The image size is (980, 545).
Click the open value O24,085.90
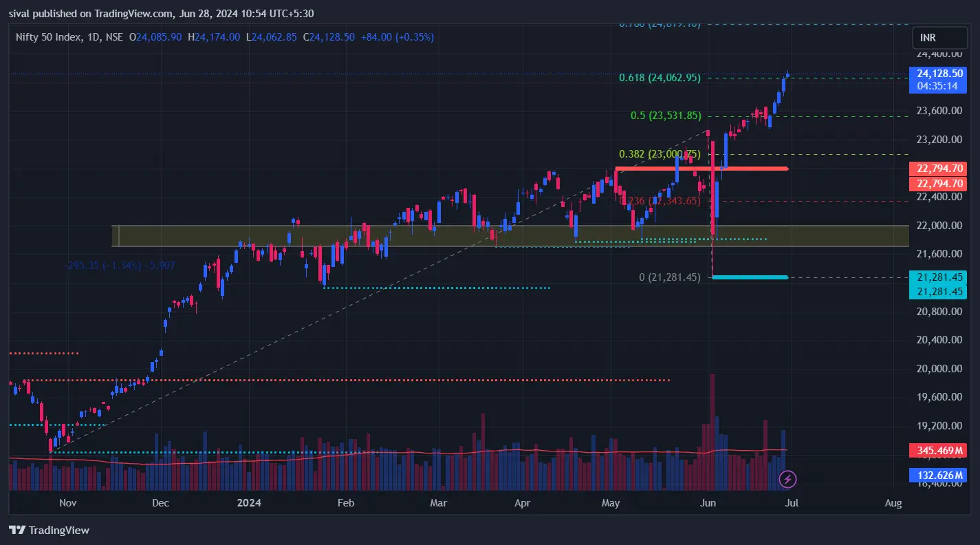pos(155,37)
